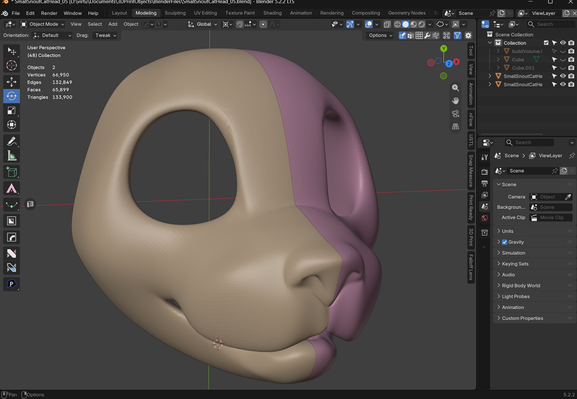This screenshot has height=399, width=577.
Task: Open the Window menu
Action: [x=72, y=13]
